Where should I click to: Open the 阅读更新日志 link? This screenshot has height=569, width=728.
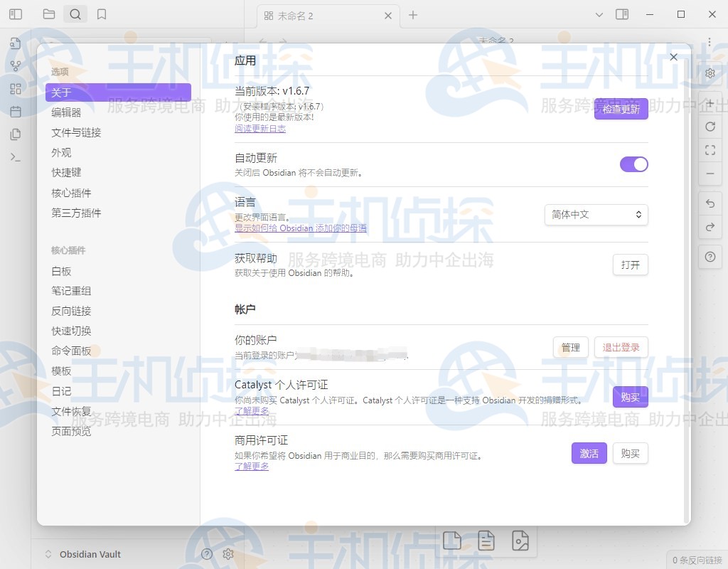260,128
